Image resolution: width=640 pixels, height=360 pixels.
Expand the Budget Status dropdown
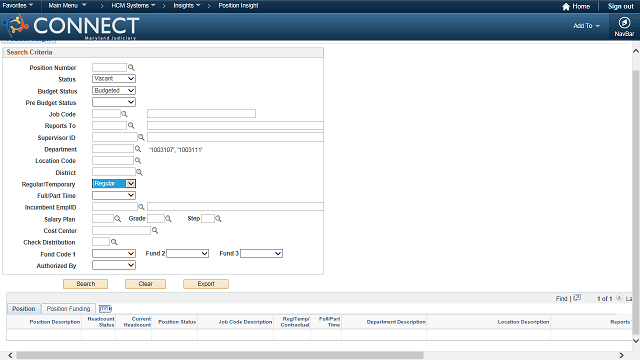pos(114,90)
